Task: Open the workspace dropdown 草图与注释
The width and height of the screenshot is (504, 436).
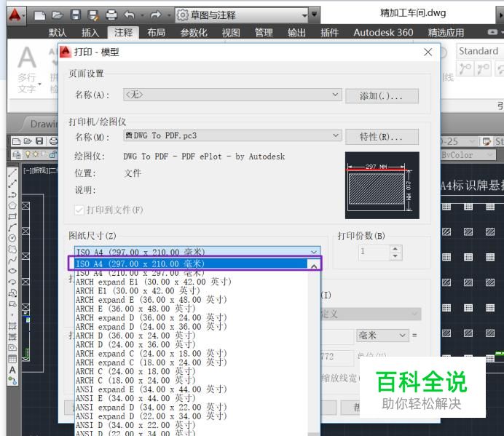Action: (242, 15)
